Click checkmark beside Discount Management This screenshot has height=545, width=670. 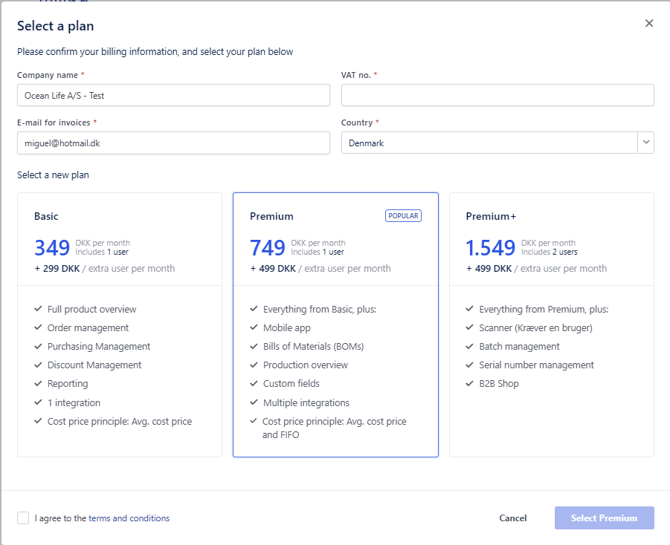click(38, 365)
